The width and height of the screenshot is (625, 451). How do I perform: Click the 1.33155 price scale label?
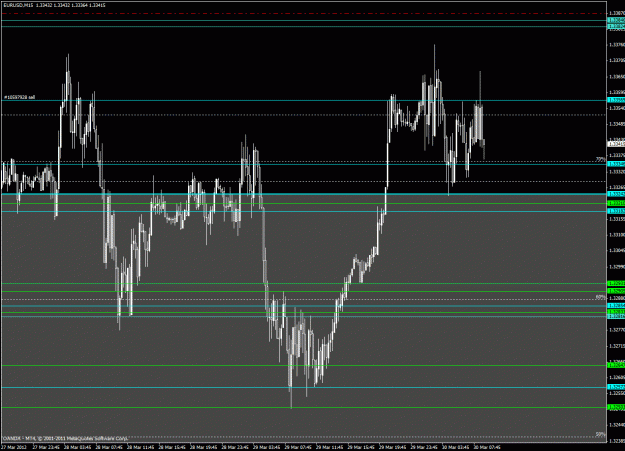click(x=616, y=219)
